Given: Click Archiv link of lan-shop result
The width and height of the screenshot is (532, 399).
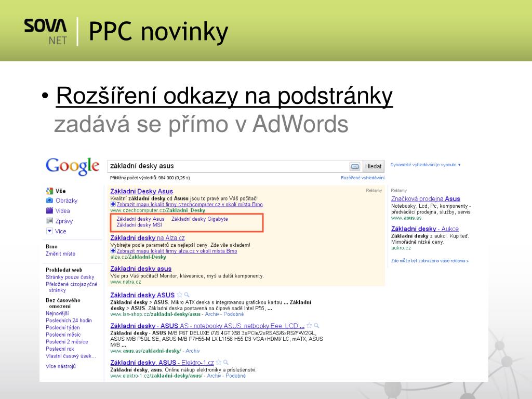Looking at the screenshot, I should click(212, 314).
